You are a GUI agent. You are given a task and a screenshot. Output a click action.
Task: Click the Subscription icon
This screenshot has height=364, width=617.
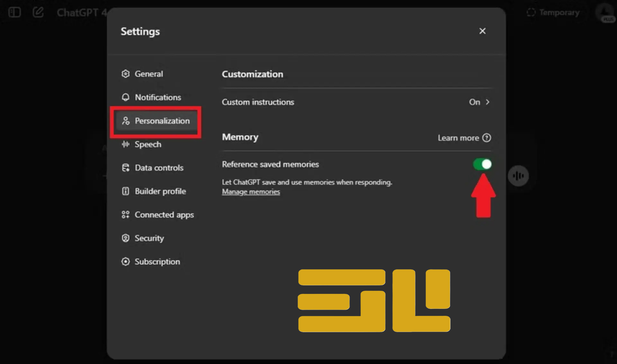(x=125, y=262)
